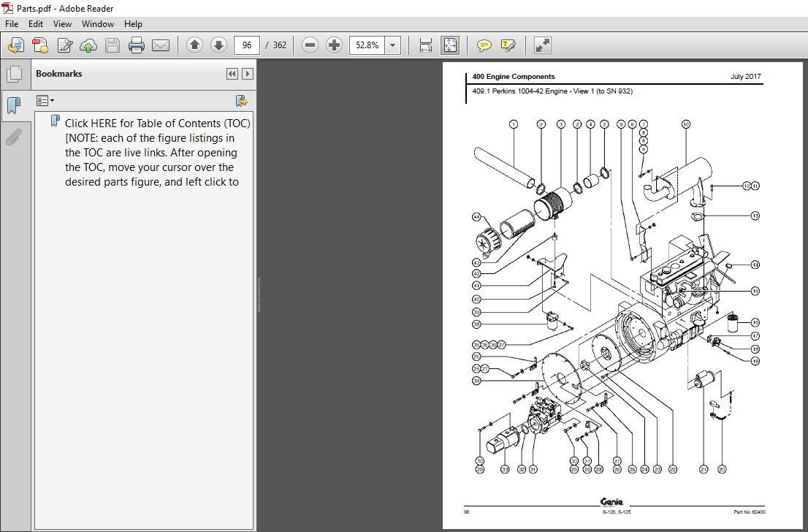Click the 'July 2017' date text
Screen dimensions: 808x532
click(746, 76)
